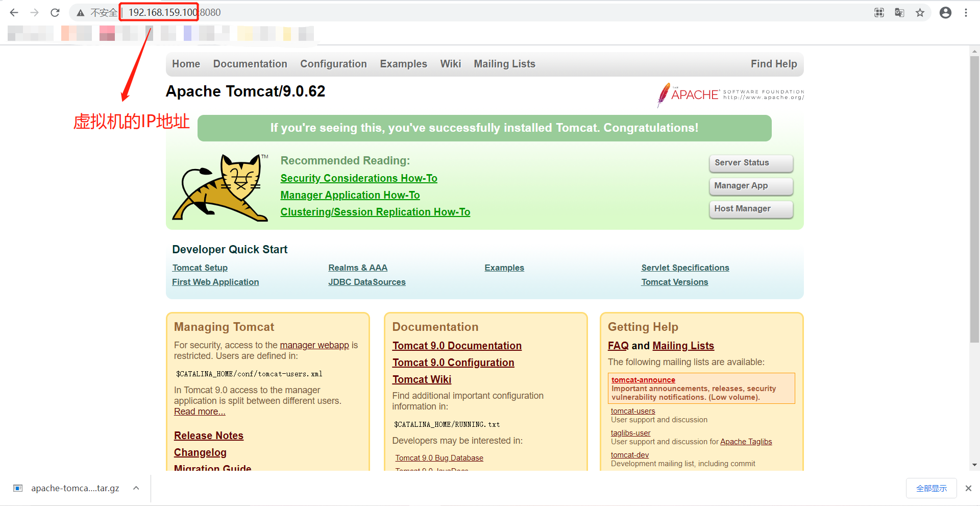
Task: Open tomcat-announce mailing list link
Action: [x=643, y=380]
